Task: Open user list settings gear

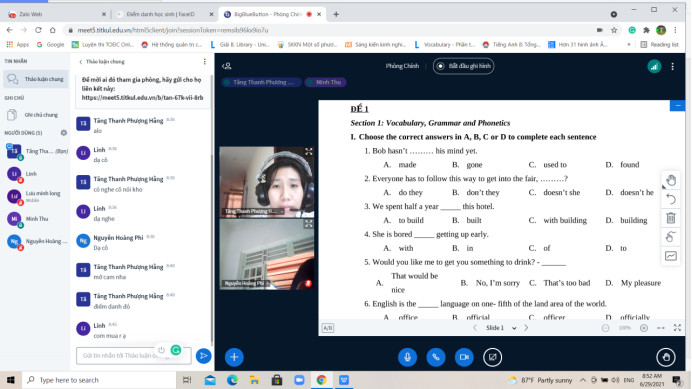Action: (64, 132)
